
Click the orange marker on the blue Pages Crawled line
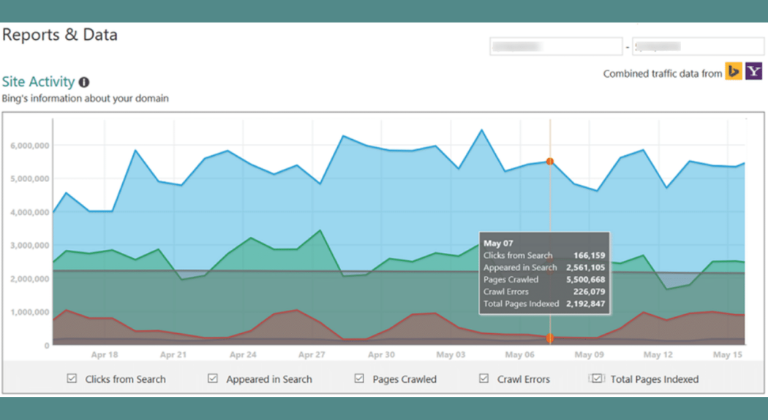(x=549, y=161)
